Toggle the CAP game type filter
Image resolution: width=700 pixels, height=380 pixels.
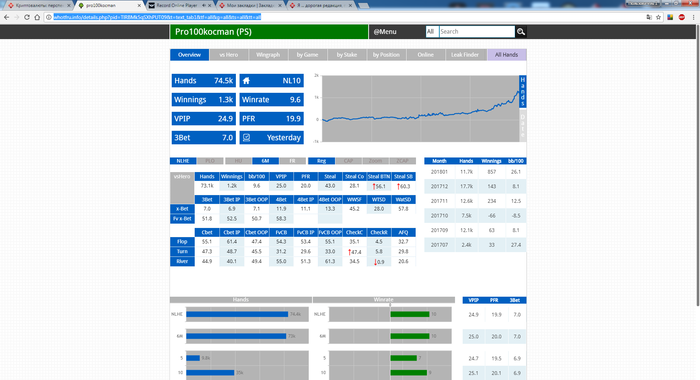coord(348,161)
